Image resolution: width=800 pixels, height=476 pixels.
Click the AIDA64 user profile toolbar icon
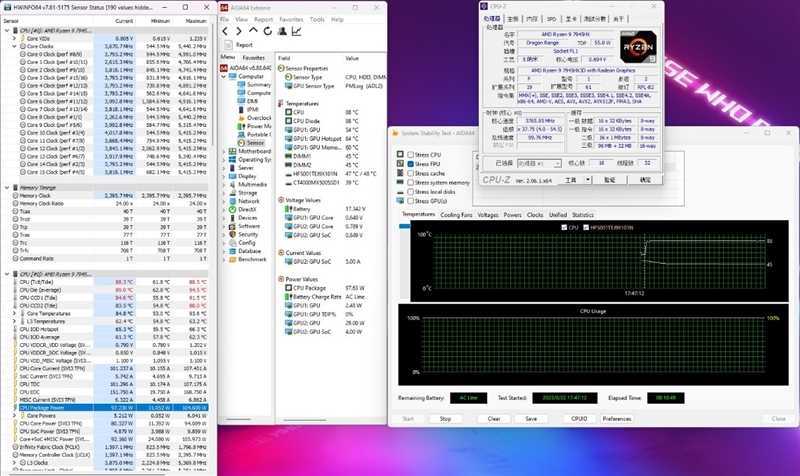click(x=282, y=32)
